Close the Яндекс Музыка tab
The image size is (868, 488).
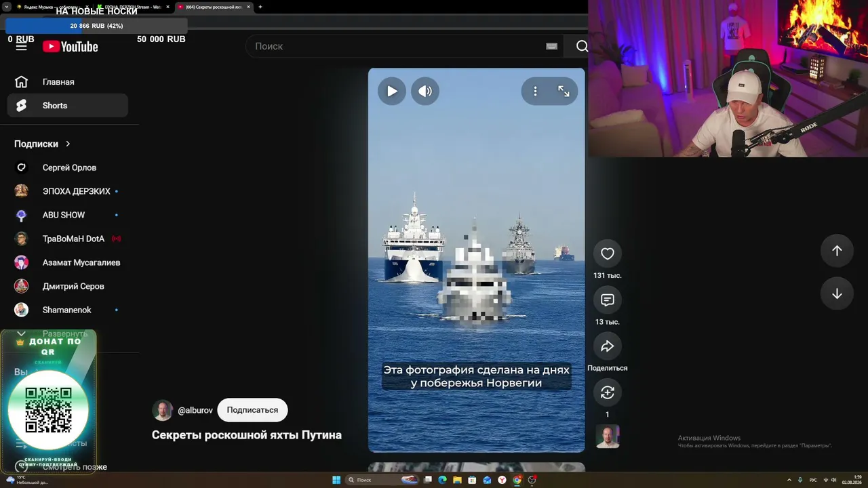(x=87, y=7)
